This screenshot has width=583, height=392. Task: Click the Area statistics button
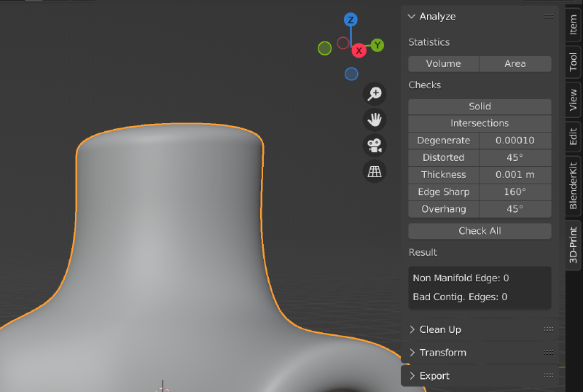(515, 64)
